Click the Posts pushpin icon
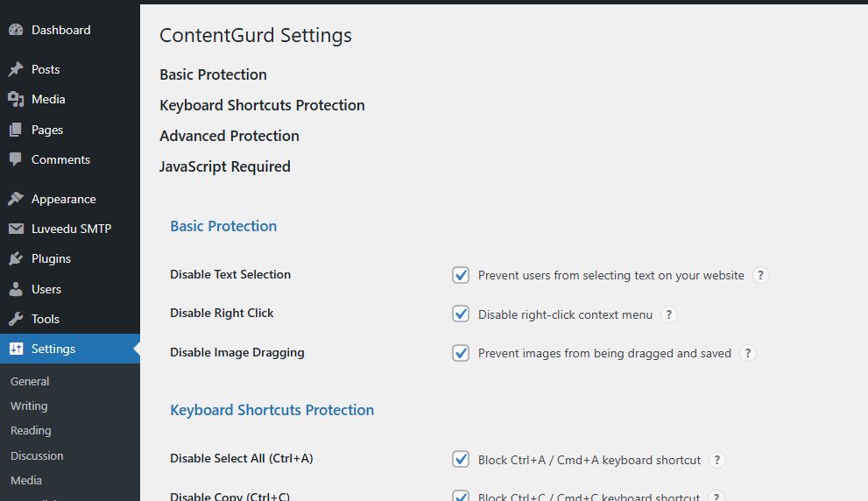The image size is (868, 501). tap(16, 69)
